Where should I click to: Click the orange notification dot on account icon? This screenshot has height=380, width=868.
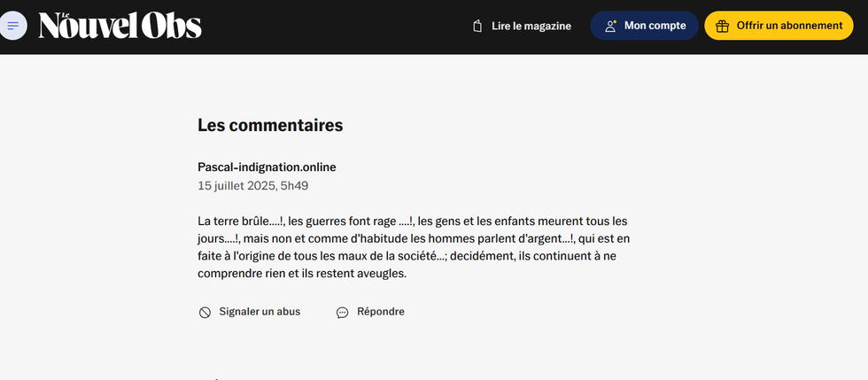coord(615,21)
